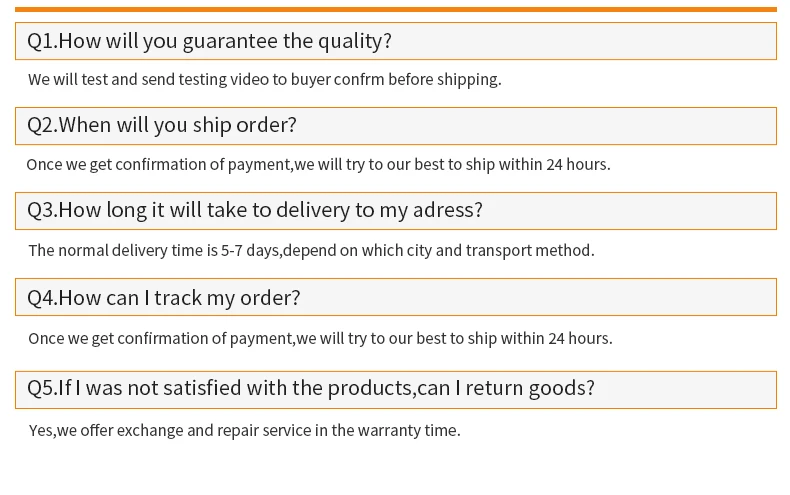Click the 5-7 days delivery answer
790x495 pixels.
click(311, 251)
